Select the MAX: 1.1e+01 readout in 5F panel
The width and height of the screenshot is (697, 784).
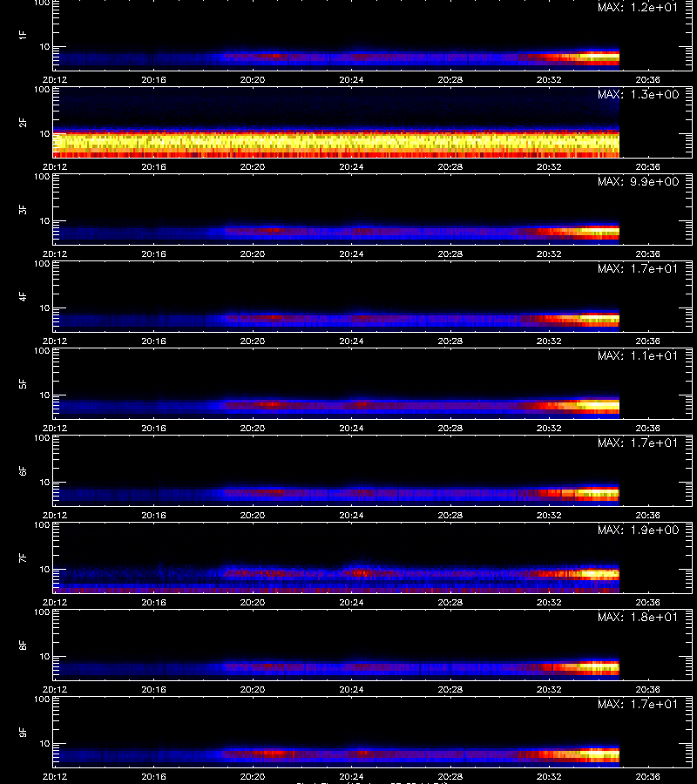coord(638,355)
